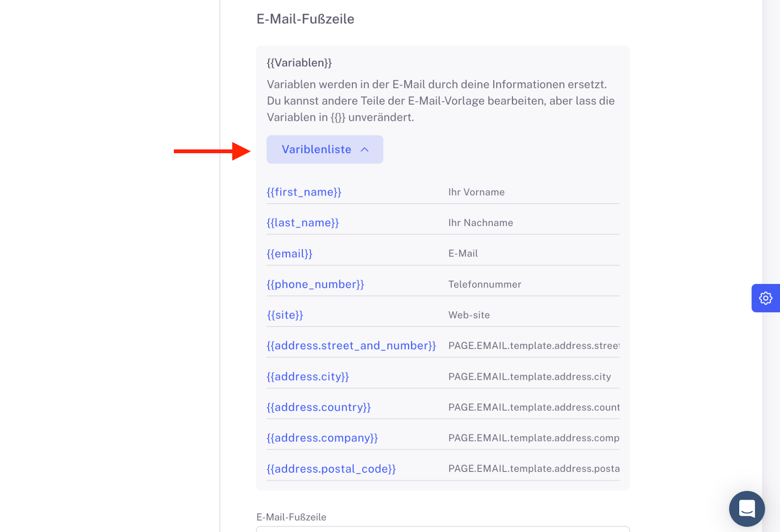Click the E-Mail-Fußzeile section heading
Viewport: 780px width, 532px height.
305,19
